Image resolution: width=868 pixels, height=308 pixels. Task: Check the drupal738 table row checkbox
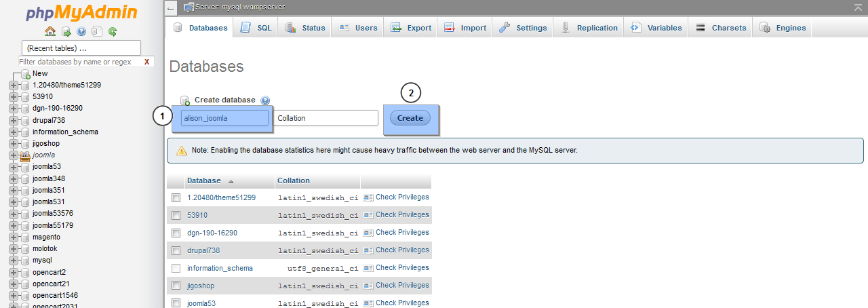pyautogui.click(x=176, y=250)
